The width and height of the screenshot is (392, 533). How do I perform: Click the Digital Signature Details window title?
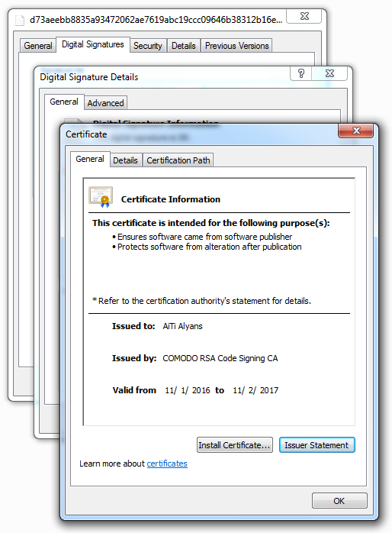89,77
